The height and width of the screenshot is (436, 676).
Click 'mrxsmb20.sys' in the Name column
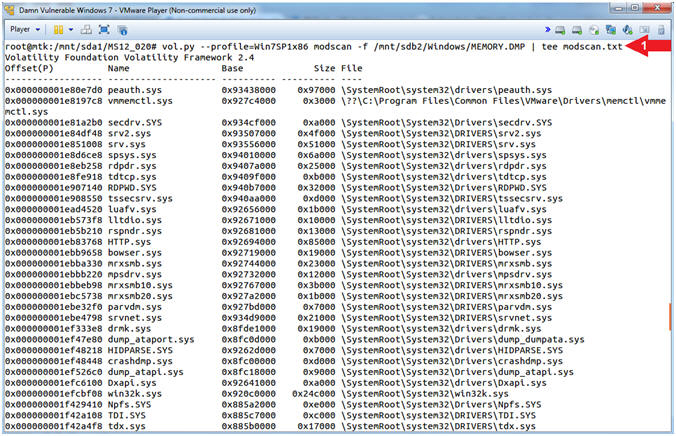point(140,296)
